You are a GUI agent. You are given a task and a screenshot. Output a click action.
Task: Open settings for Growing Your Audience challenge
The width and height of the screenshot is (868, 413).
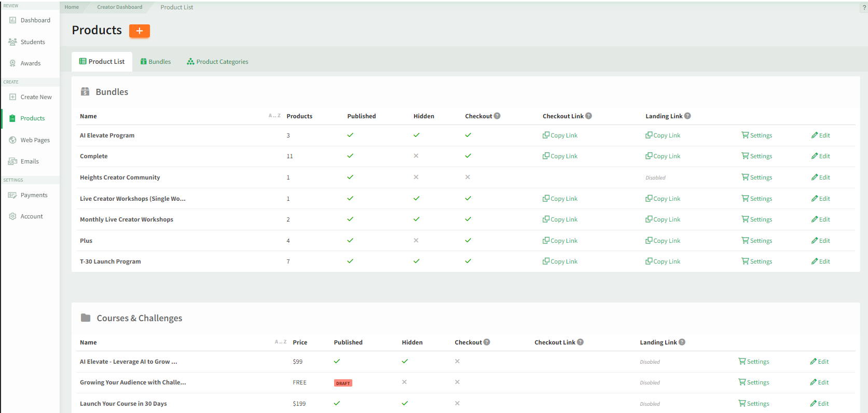click(754, 382)
